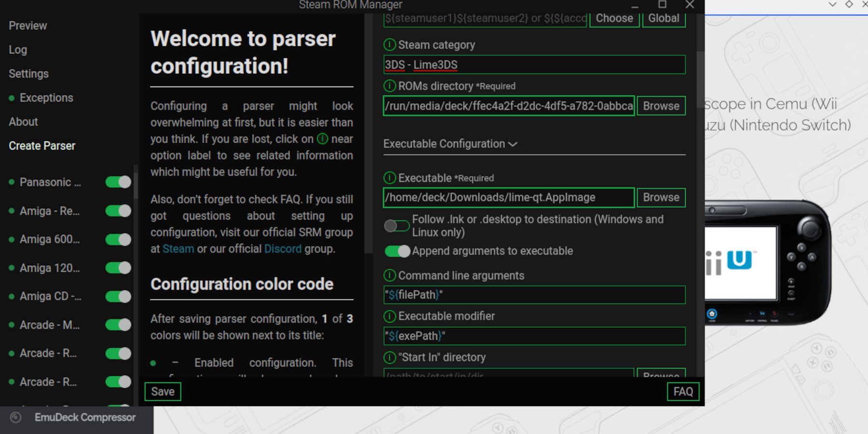Toggle Amiga 120... parser switch
This screenshot has width=868, height=434.
click(118, 268)
